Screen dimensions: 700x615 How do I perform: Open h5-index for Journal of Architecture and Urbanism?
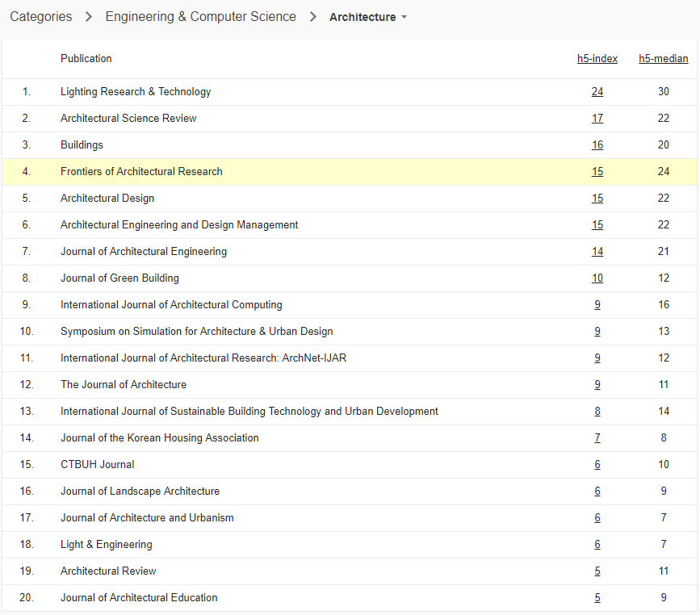(x=597, y=517)
